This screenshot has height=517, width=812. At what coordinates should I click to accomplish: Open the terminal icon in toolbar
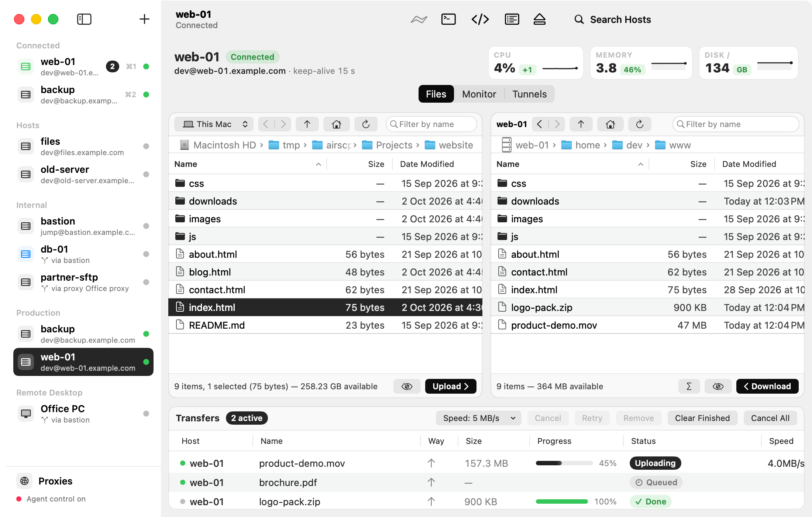[x=448, y=19]
